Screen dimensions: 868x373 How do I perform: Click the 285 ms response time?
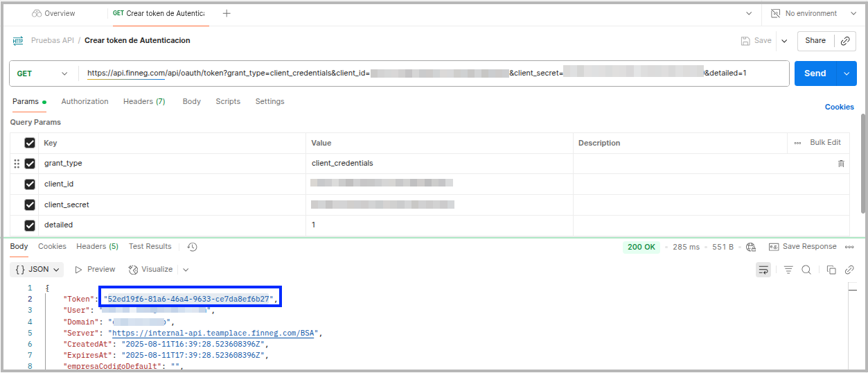click(686, 247)
